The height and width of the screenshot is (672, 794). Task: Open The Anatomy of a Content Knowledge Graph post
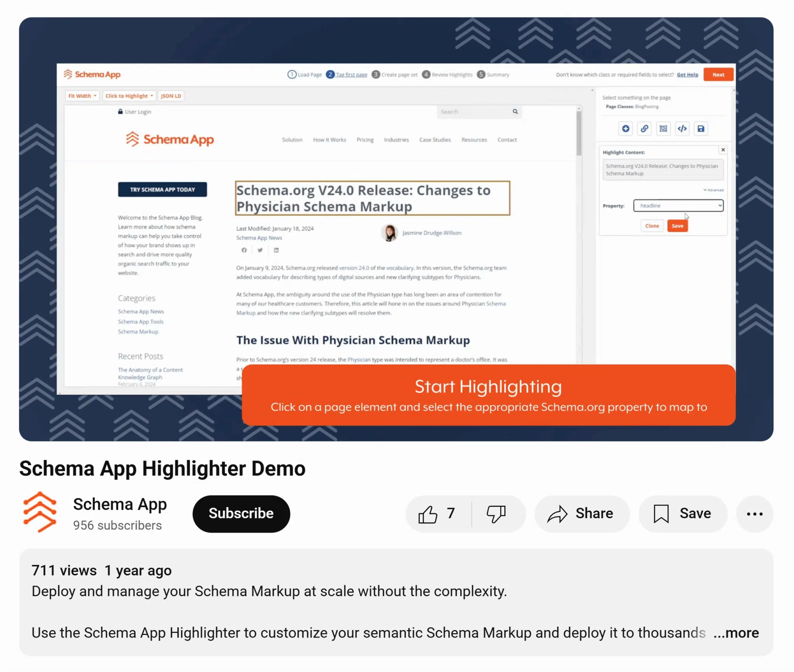(x=150, y=373)
